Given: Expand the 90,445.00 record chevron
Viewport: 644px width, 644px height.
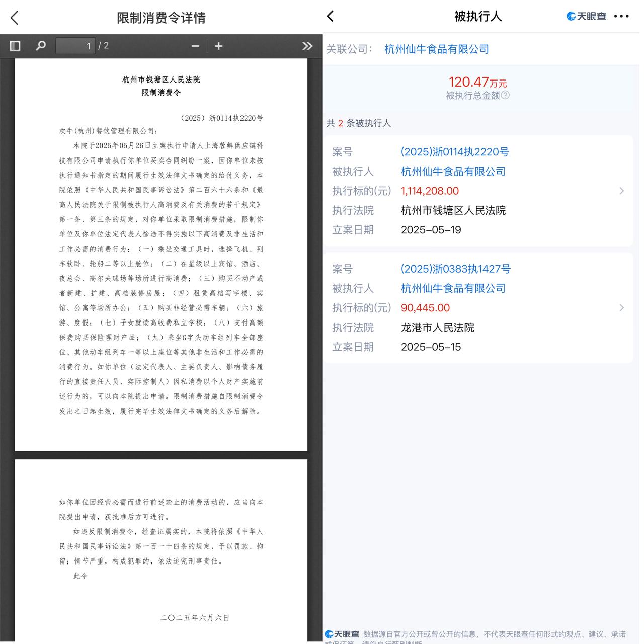Looking at the screenshot, I should (x=621, y=307).
